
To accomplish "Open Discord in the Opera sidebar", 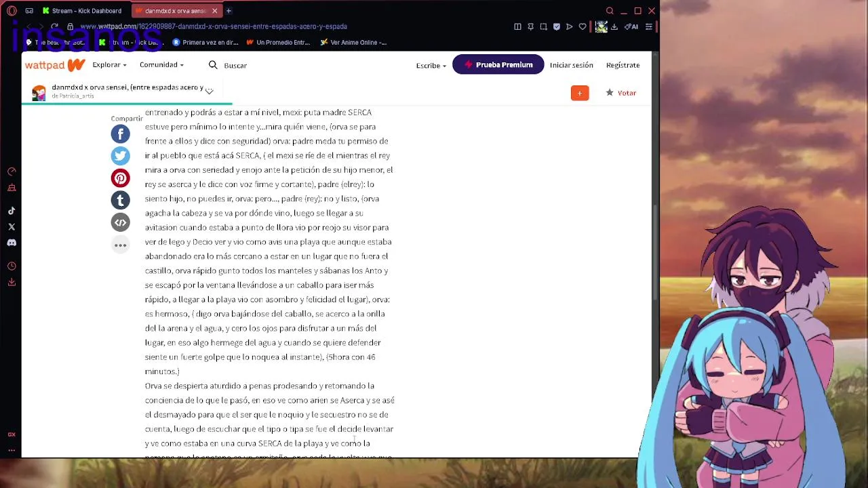I will pyautogui.click(x=12, y=243).
